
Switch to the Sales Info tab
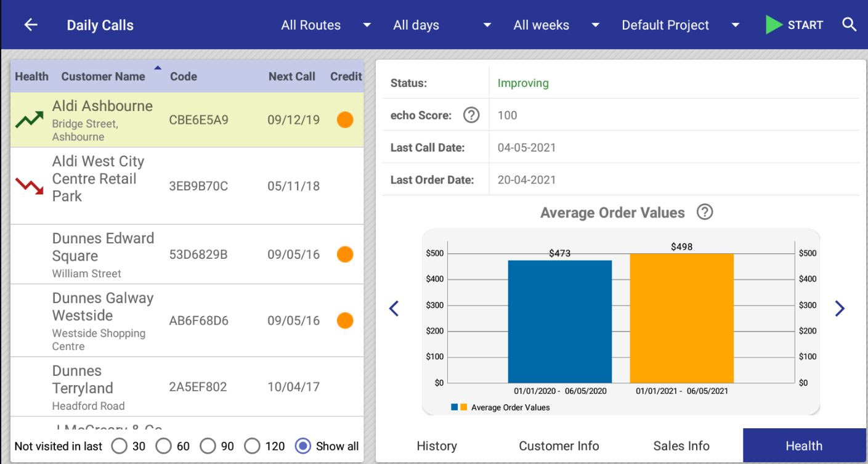coord(681,446)
